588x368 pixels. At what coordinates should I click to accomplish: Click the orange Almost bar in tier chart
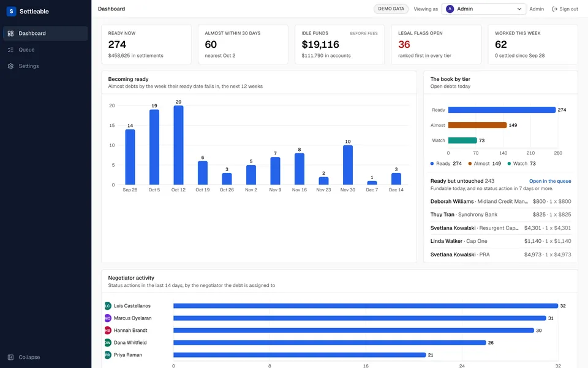click(477, 125)
